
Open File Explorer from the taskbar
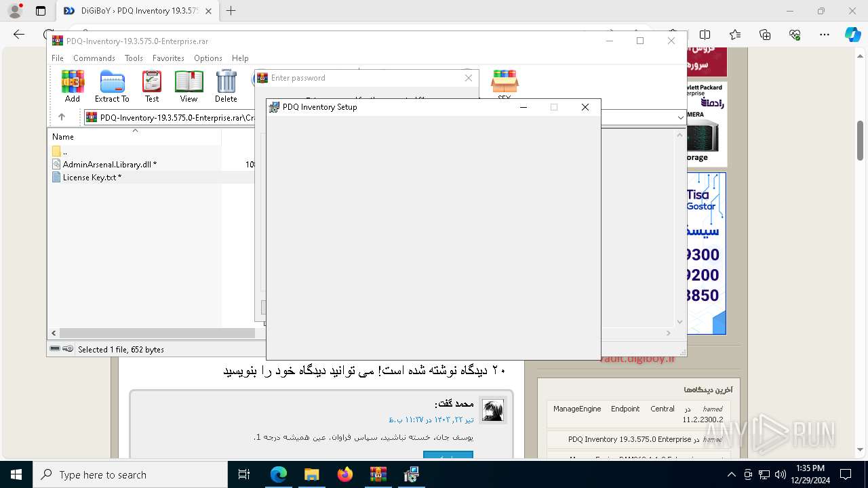coord(312,474)
